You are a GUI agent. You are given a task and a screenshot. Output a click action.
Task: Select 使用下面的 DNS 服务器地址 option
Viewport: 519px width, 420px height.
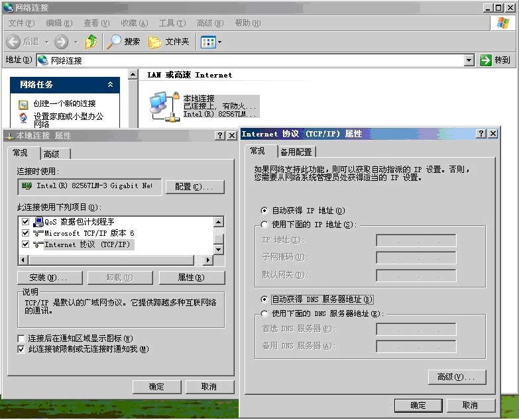(265, 314)
